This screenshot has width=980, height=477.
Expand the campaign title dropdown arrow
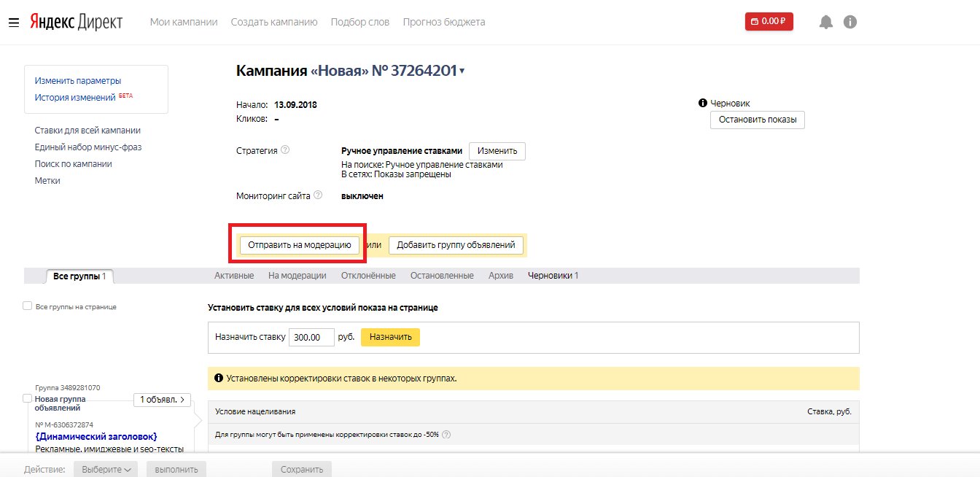tap(462, 71)
